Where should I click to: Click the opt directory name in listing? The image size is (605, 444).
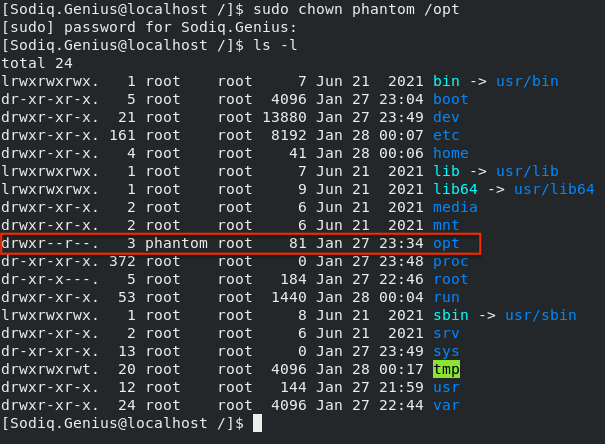point(445,244)
